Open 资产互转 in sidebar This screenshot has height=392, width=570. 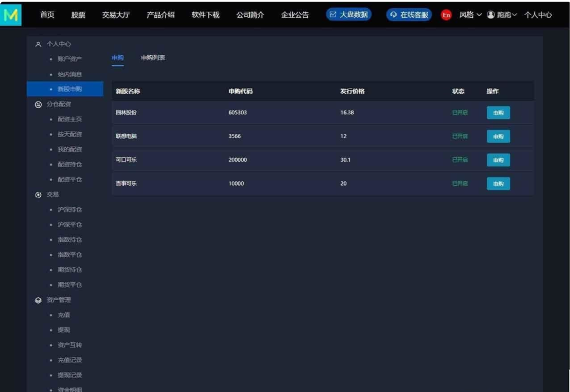[70, 345]
